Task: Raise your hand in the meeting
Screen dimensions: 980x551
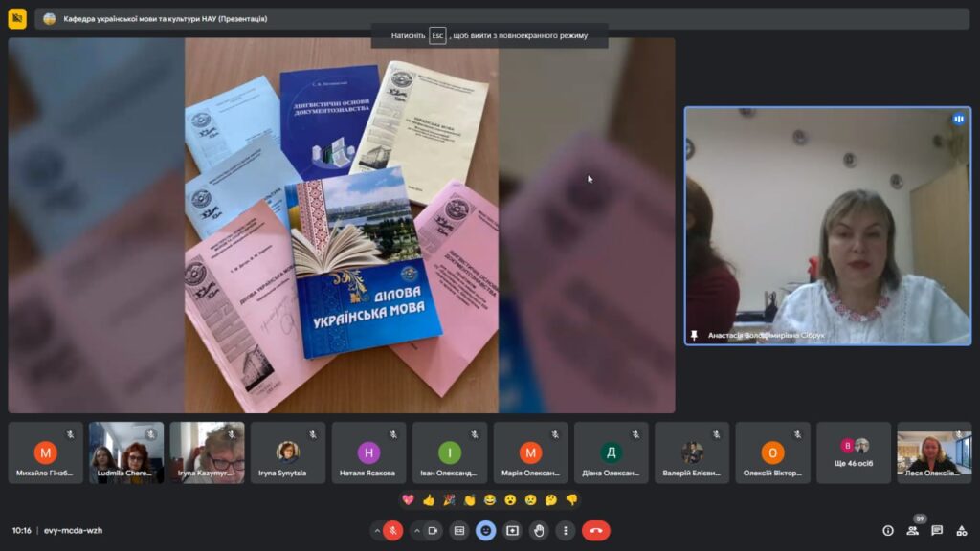Action: (x=539, y=530)
